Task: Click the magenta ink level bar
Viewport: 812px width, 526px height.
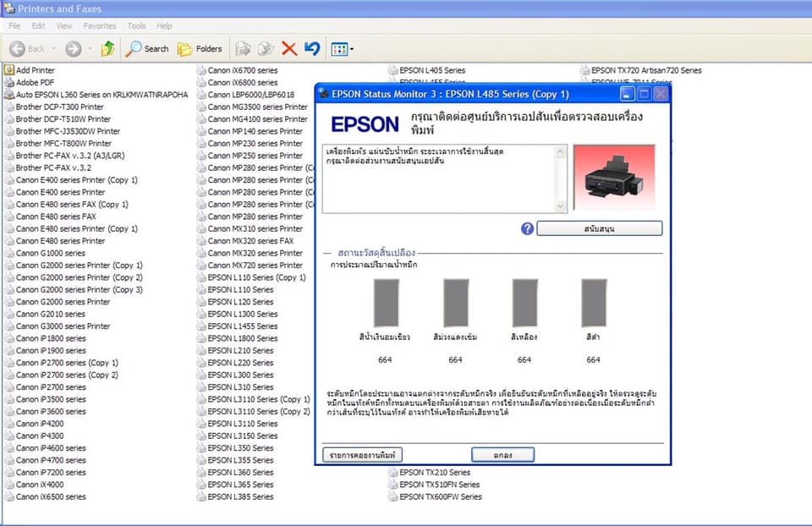Action: pyautogui.click(x=456, y=303)
